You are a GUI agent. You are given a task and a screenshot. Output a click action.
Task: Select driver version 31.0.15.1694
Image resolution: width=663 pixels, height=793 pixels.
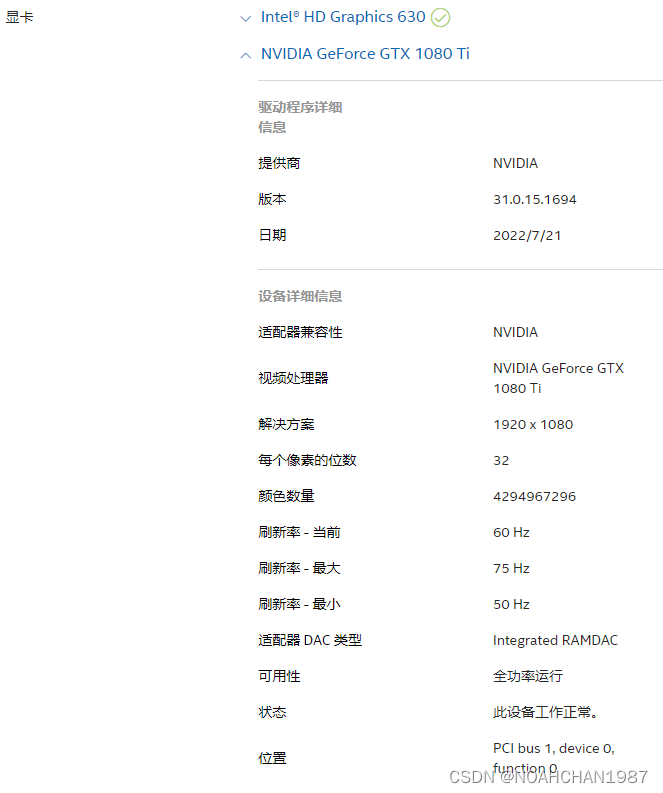(x=535, y=200)
